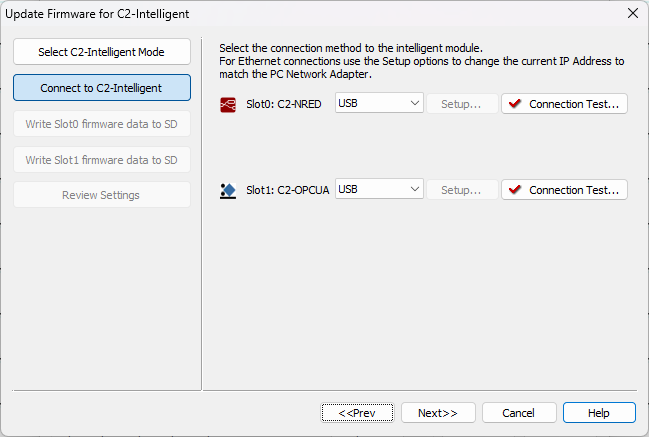Go to Select C2-Intelligent Mode step
The image size is (649, 437).
101,52
